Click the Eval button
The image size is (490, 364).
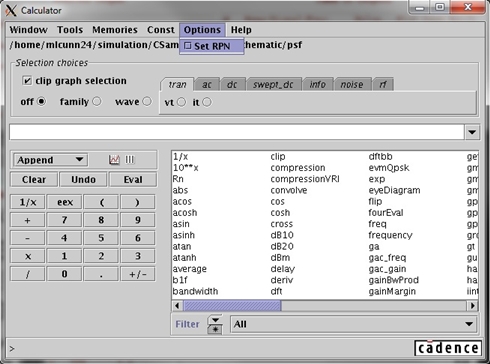coord(133,180)
